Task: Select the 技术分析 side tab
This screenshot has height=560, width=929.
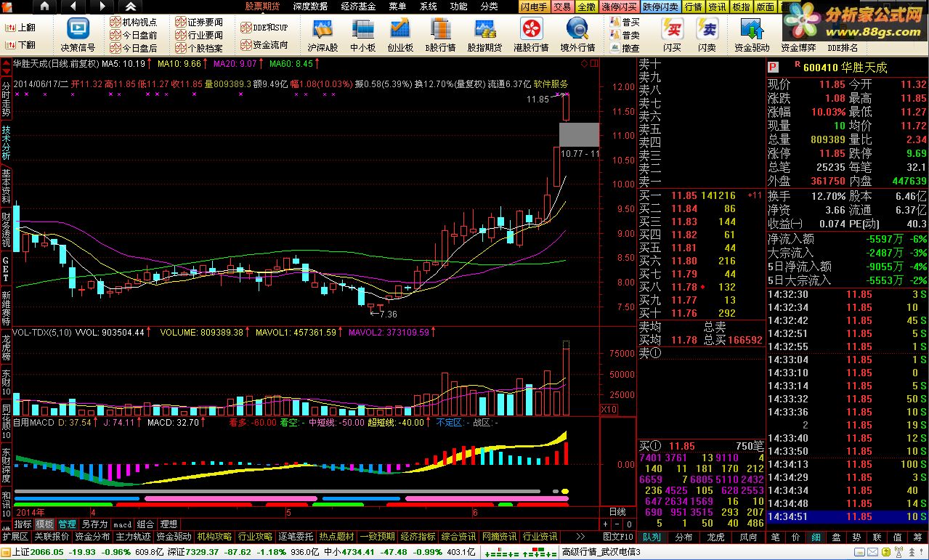Action: click(6, 142)
